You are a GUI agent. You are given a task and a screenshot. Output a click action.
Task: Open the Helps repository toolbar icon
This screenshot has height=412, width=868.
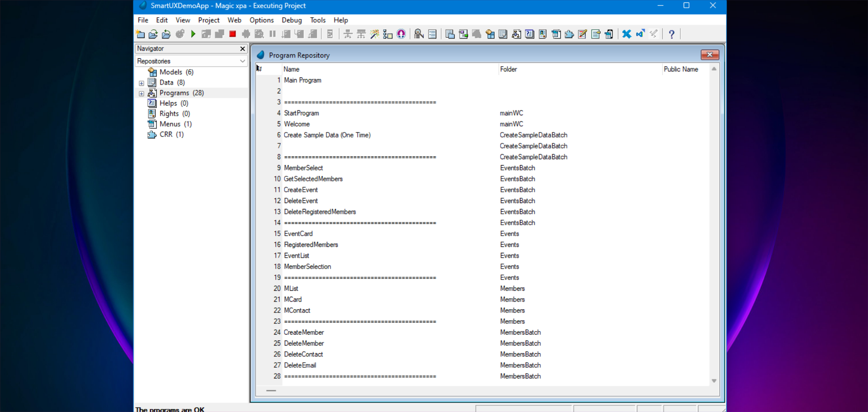529,33
